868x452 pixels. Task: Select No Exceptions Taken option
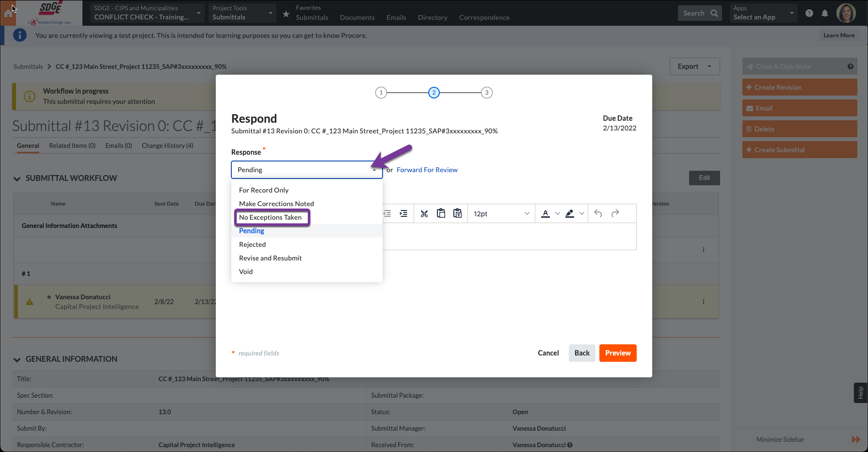(270, 217)
